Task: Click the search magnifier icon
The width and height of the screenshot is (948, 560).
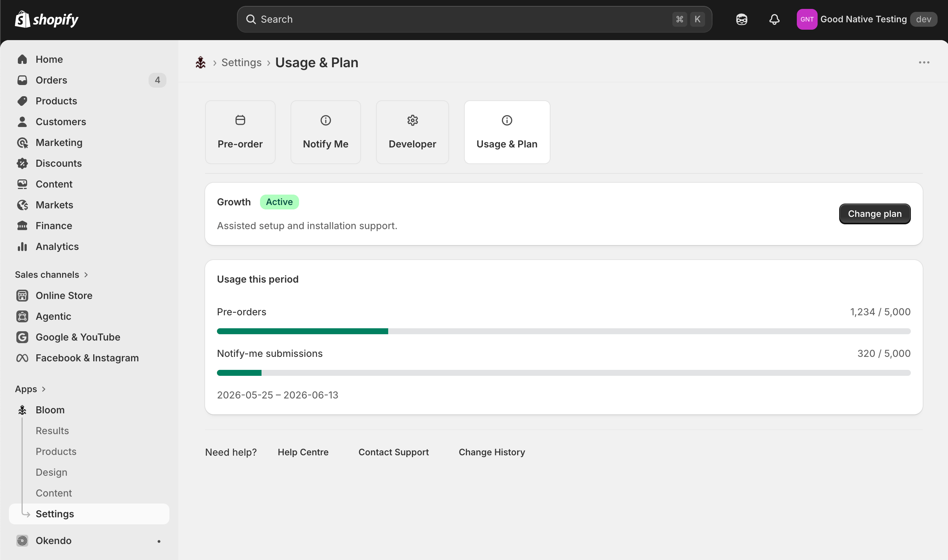Action: (x=251, y=19)
